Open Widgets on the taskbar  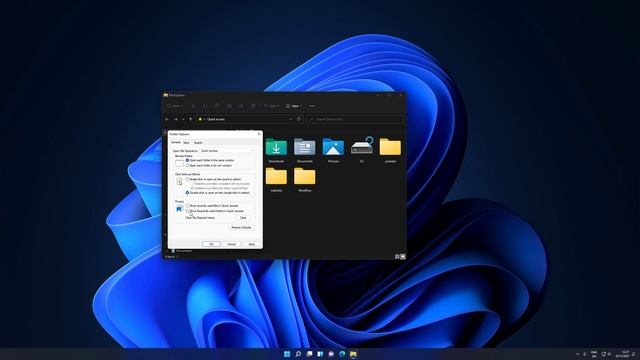point(320,354)
